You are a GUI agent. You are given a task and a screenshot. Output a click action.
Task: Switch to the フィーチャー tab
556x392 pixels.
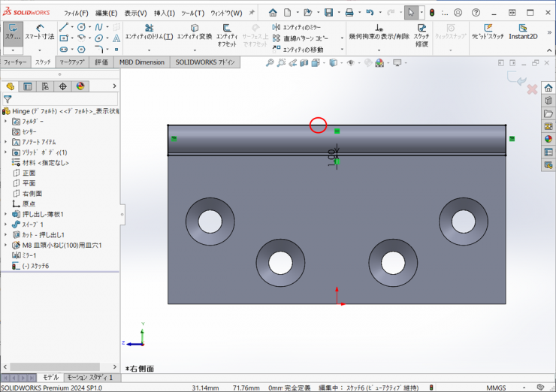[15, 62]
